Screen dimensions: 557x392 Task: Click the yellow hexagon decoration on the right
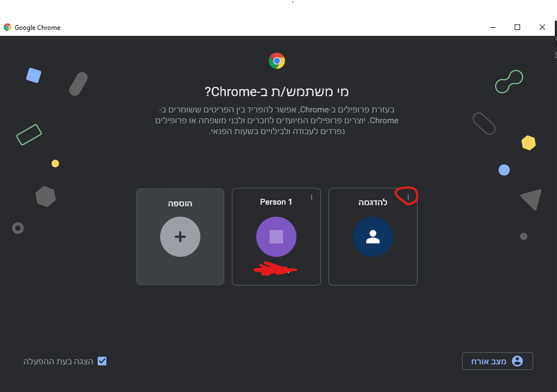pyautogui.click(x=528, y=142)
